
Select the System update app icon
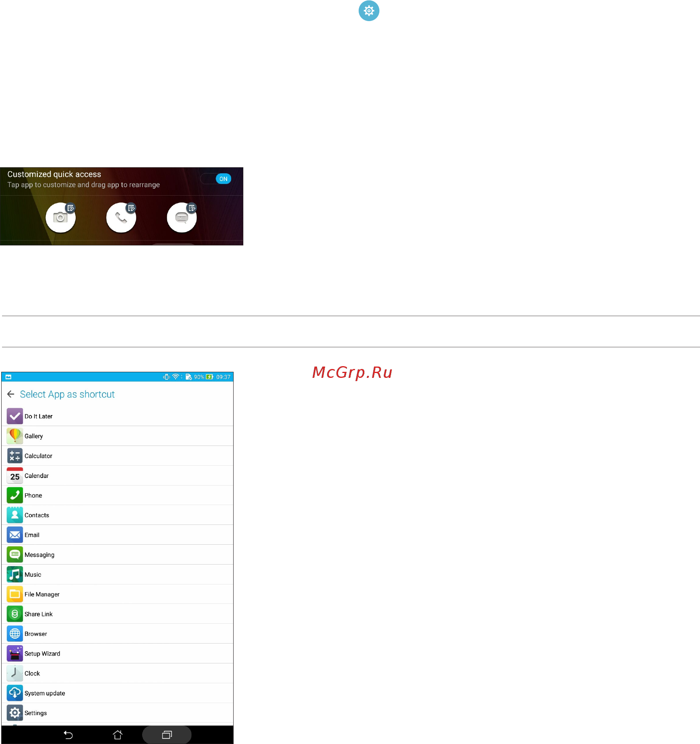point(15,693)
